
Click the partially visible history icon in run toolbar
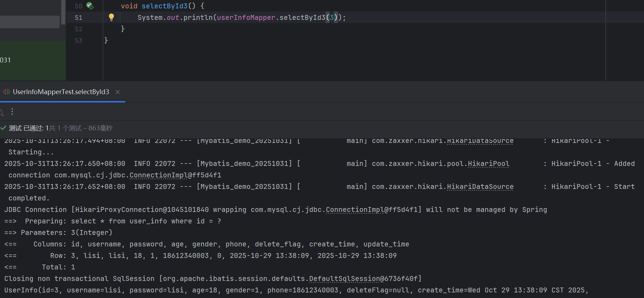tap(1, 112)
